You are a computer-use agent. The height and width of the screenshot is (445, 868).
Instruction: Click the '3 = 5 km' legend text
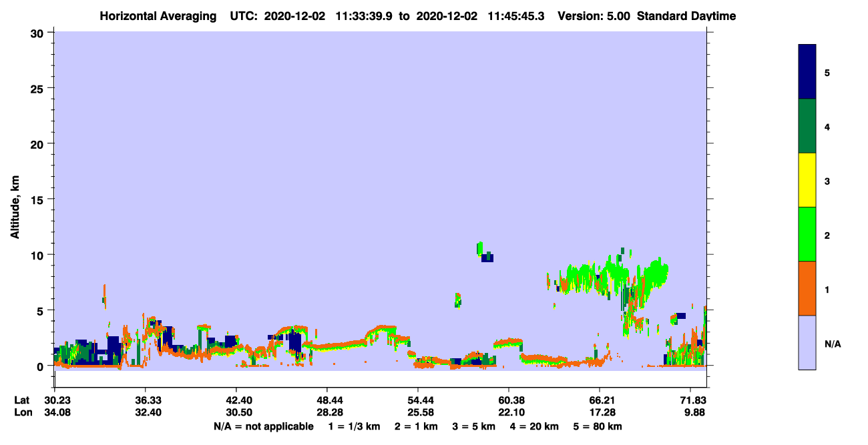[473, 426]
